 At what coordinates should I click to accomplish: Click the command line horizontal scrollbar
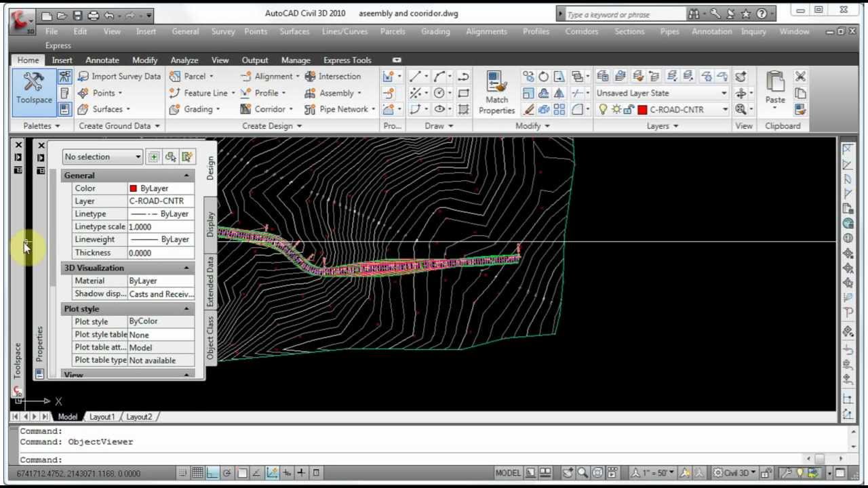point(819,459)
